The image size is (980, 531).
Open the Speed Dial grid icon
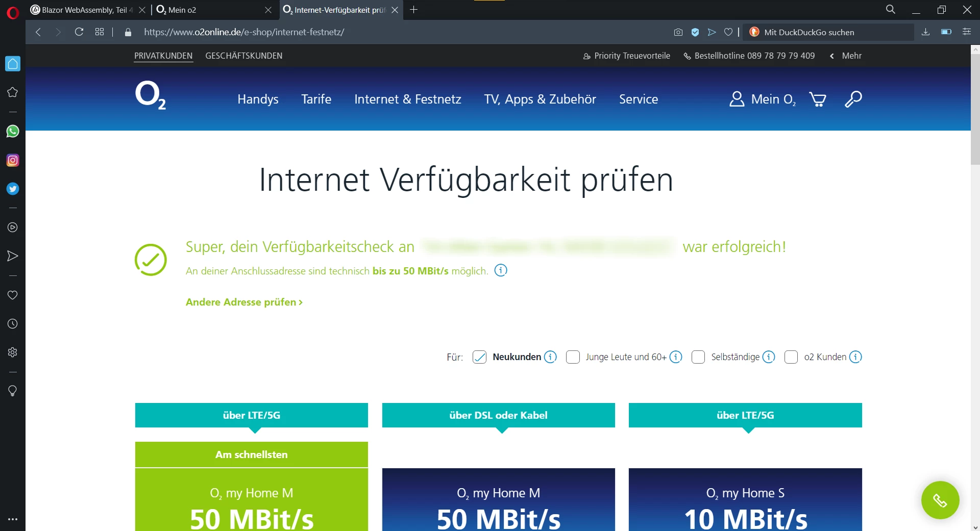click(x=100, y=32)
